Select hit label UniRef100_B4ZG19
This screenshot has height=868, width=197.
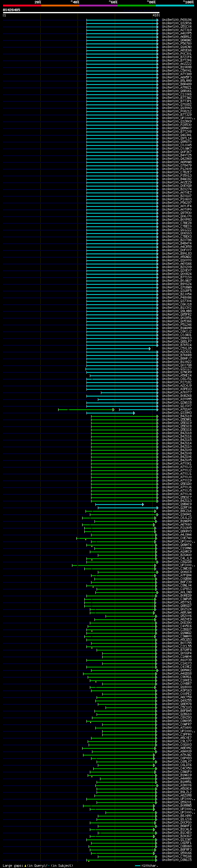176,416
